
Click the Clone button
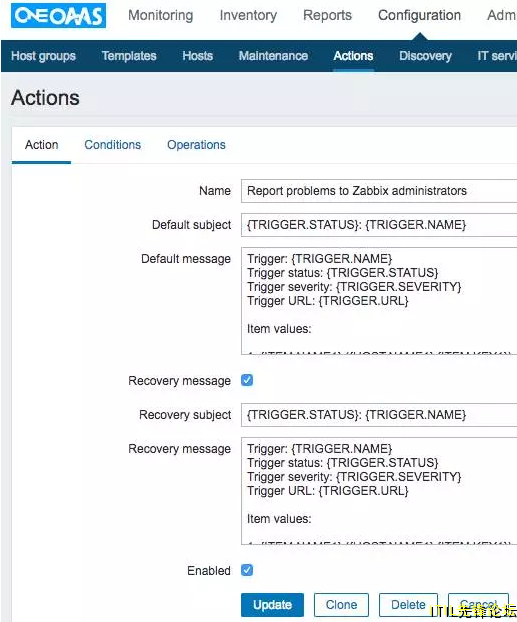click(341, 605)
